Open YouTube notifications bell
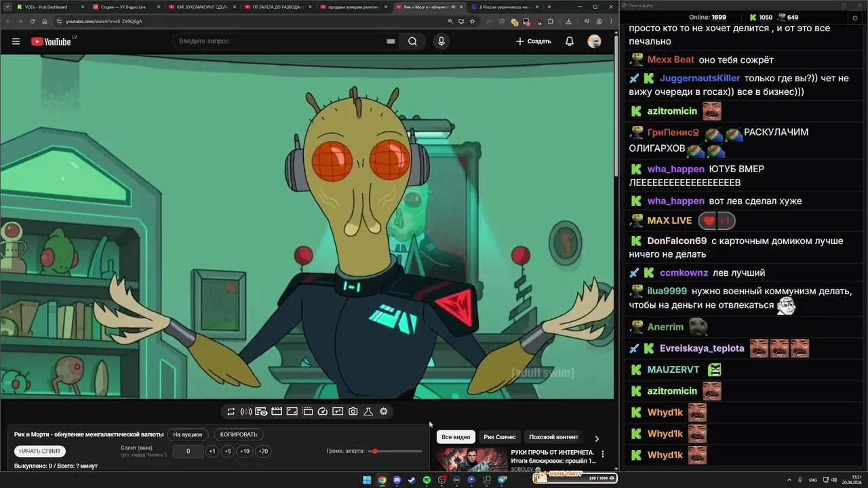Screen dimensions: 868x488 pyautogui.click(x=570, y=41)
